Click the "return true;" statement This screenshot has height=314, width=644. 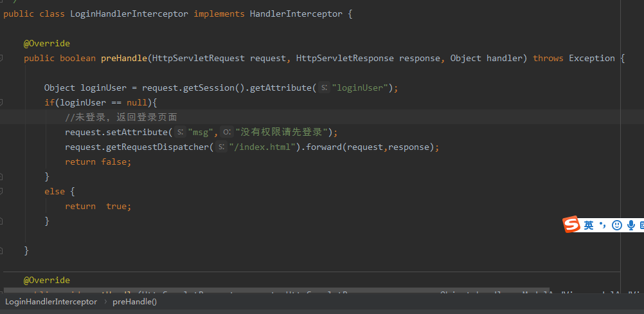pos(98,207)
